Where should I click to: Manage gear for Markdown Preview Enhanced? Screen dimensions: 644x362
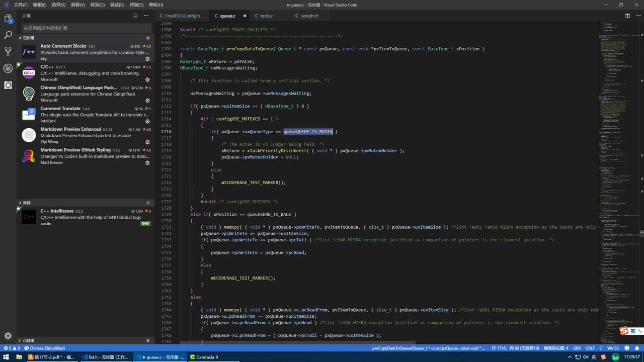(x=147, y=142)
